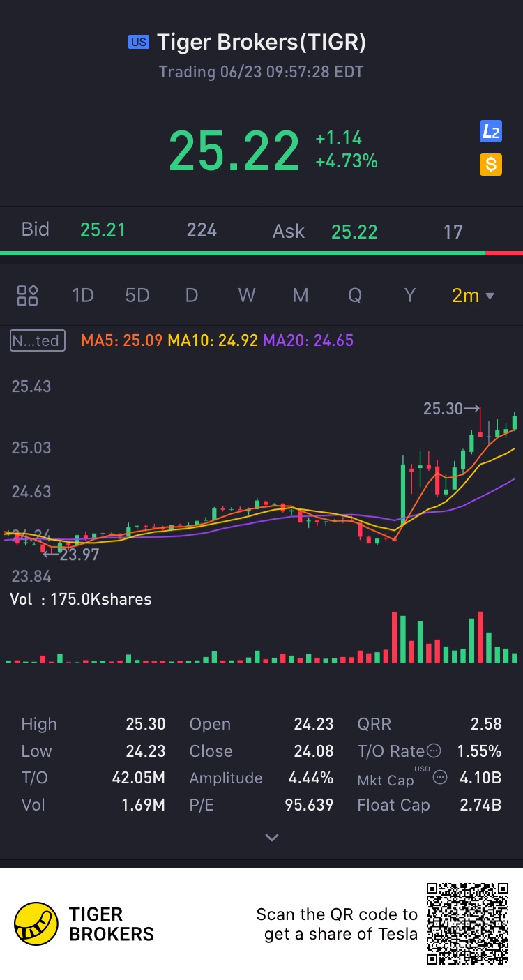
Task: Tap the N...ted adjustment button
Action: 38,340
